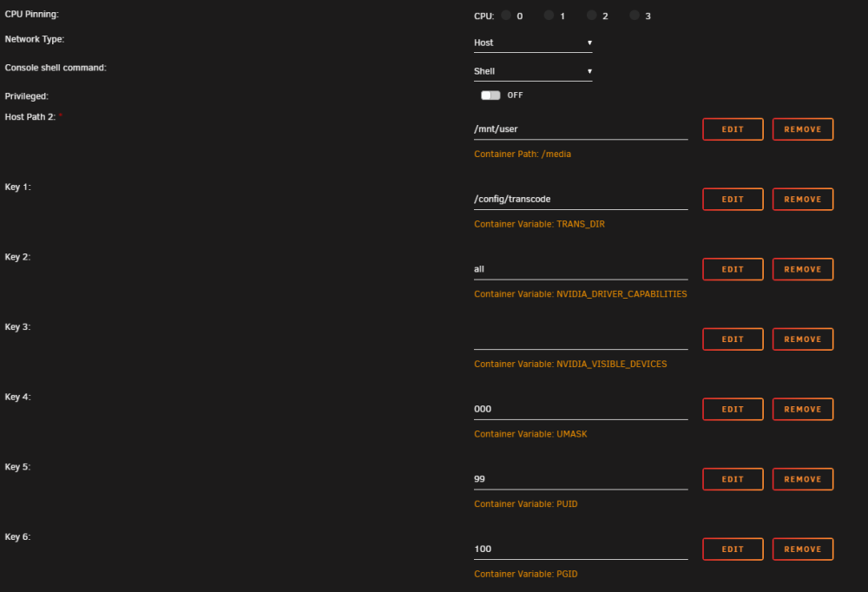Pin container to CPU 3
This screenshot has height=592, width=868.
pos(635,15)
